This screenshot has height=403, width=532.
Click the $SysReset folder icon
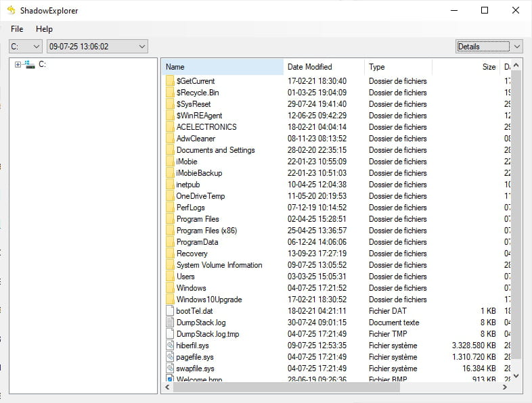170,104
